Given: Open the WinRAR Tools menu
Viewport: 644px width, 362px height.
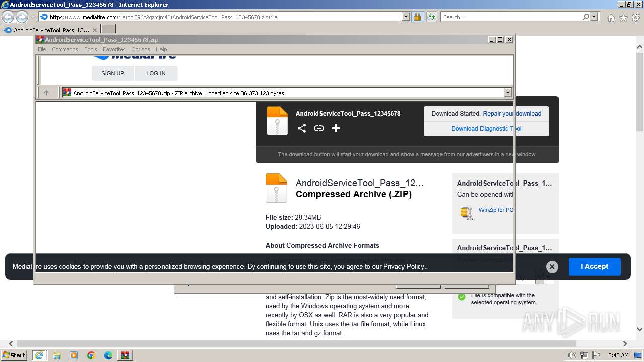Looking at the screenshot, I should point(91,49).
